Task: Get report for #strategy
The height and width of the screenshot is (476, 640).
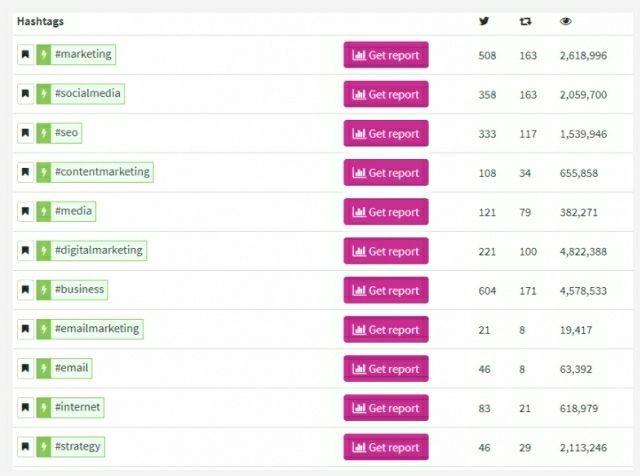Action: [386, 447]
